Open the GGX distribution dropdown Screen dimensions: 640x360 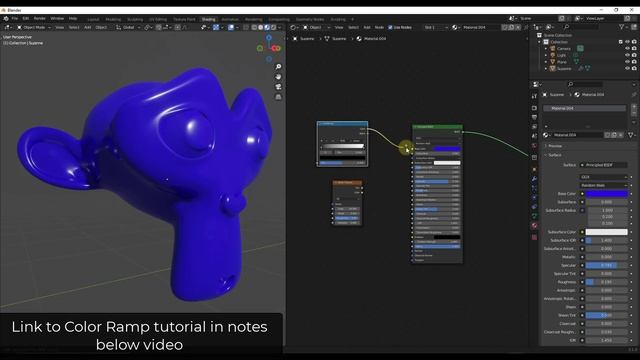604,177
